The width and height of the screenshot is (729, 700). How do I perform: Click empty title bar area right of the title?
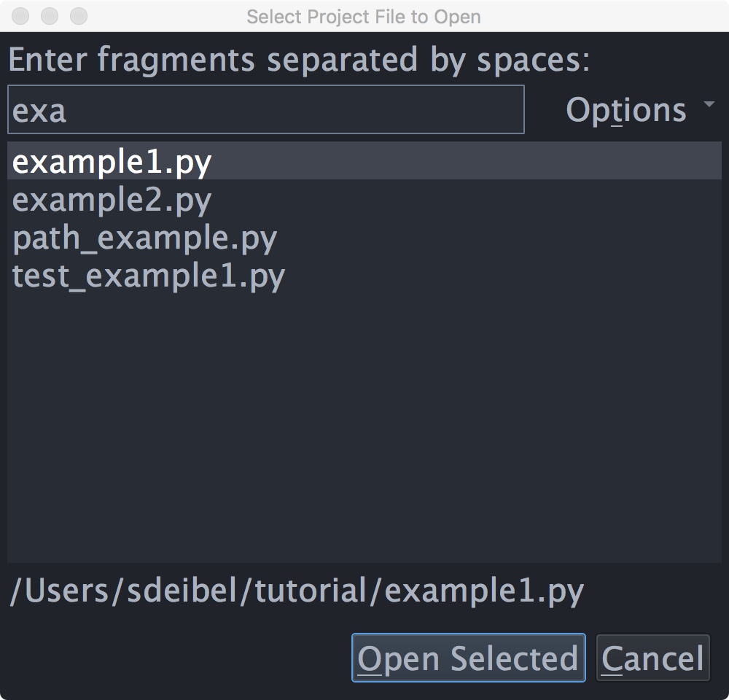[x=605, y=16]
